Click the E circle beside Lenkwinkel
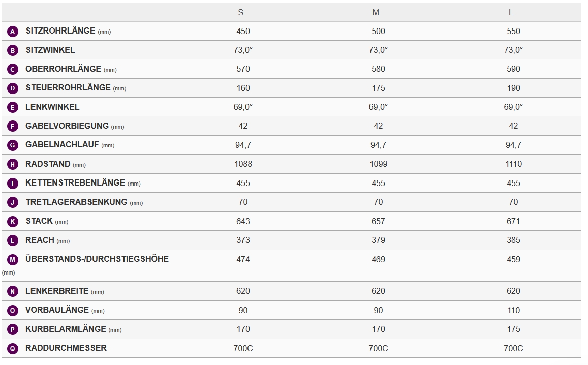Image resolution: width=588 pixels, height=365 pixels. (13, 107)
